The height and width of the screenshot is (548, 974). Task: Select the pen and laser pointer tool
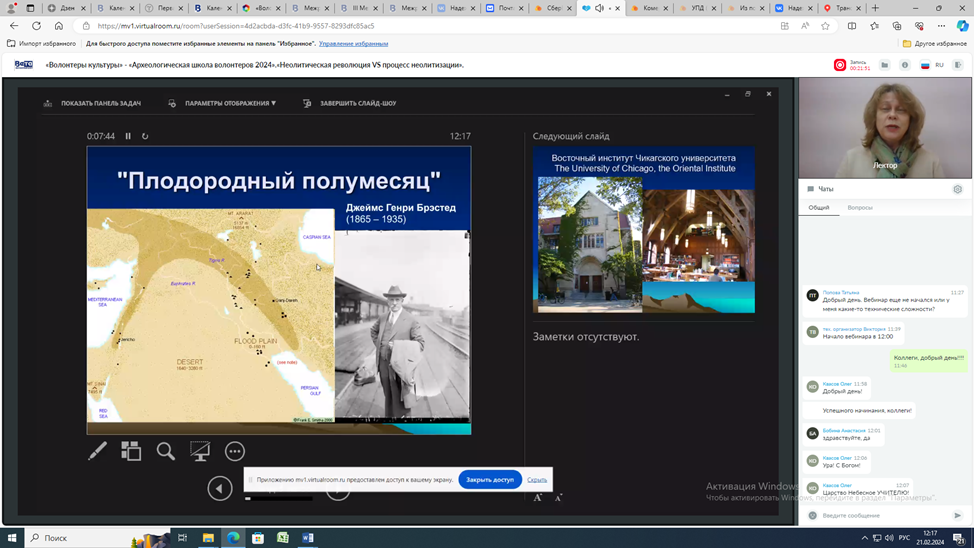click(97, 452)
